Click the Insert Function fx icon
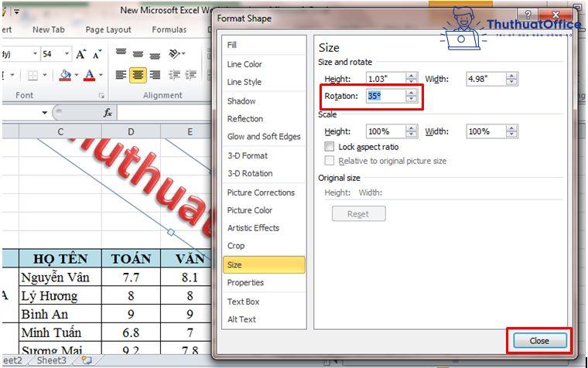 click(x=108, y=112)
